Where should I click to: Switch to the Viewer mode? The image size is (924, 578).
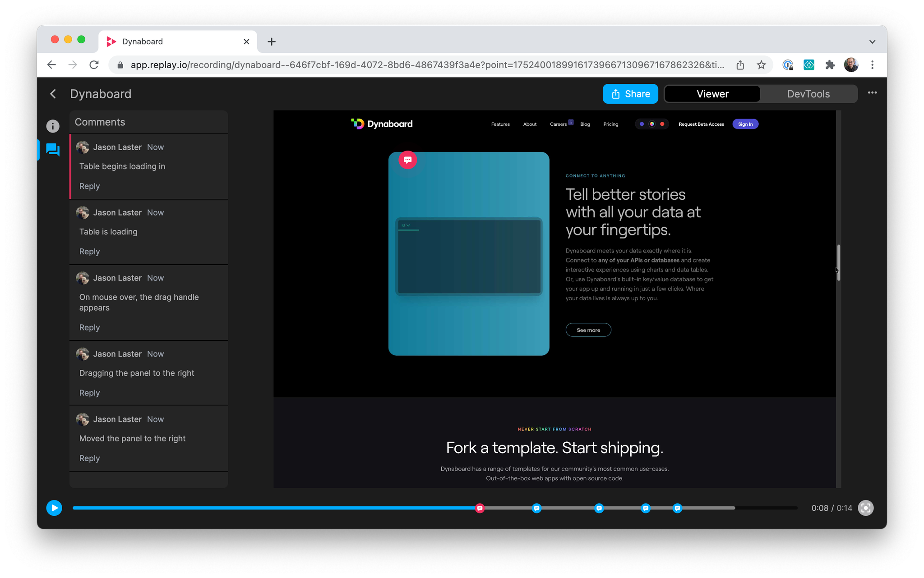click(712, 94)
